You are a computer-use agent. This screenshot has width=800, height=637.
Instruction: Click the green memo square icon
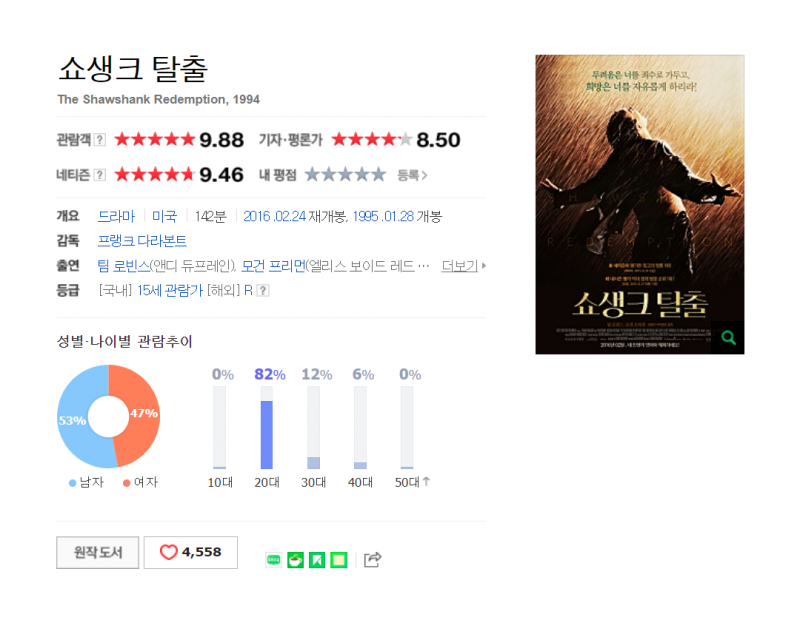[339, 559]
